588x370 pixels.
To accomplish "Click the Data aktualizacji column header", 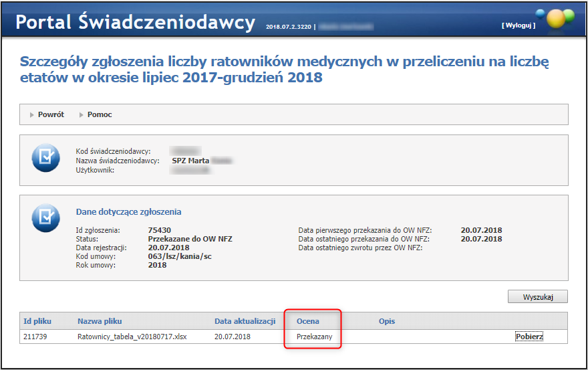I will point(245,321).
